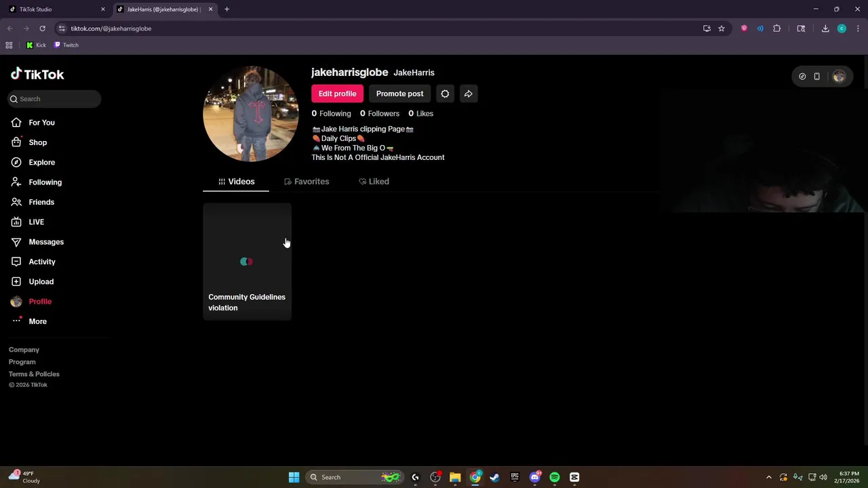Image resolution: width=868 pixels, height=488 pixels.
Task: View the 0 Followers list
Action: [380, 113]
